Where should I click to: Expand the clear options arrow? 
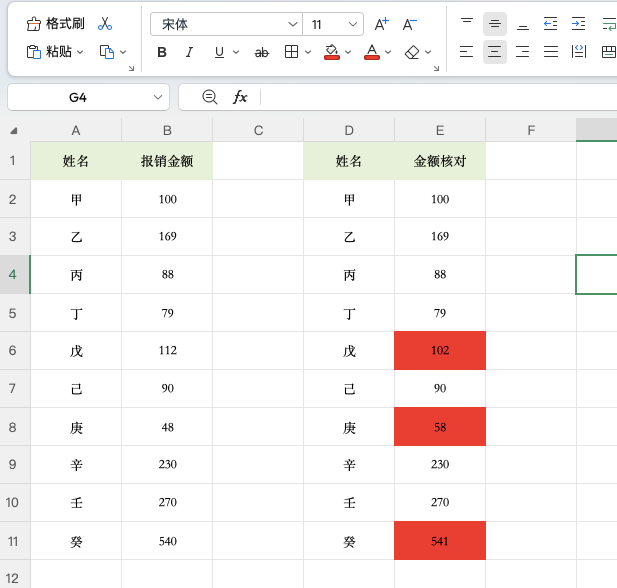coord(428,52)
